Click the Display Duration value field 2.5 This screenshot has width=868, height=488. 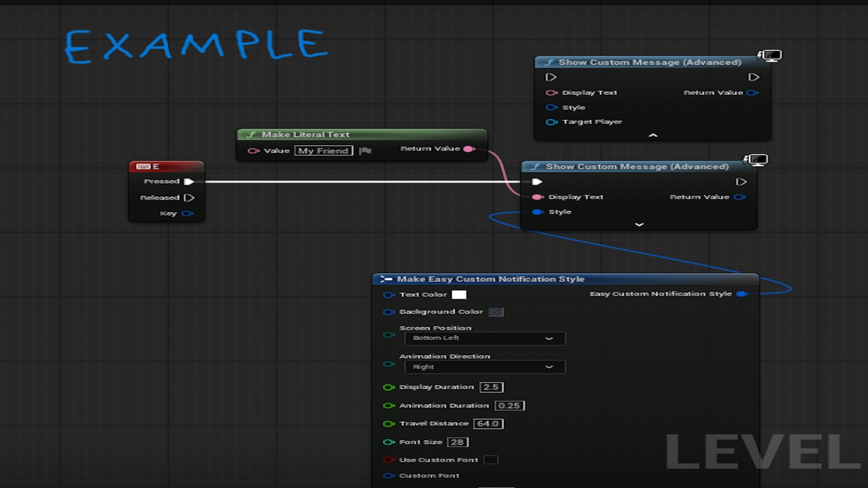point(491,387)
